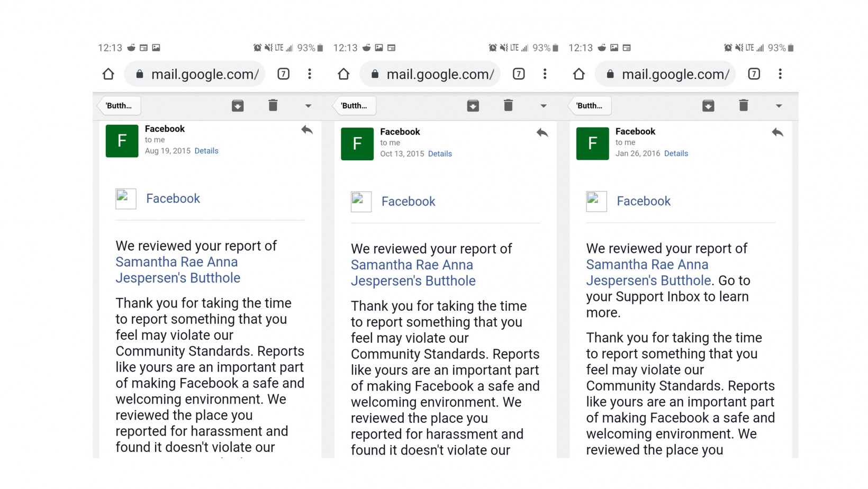
Task: Tap the home icon in the third browser
Action: pos(579,74)
